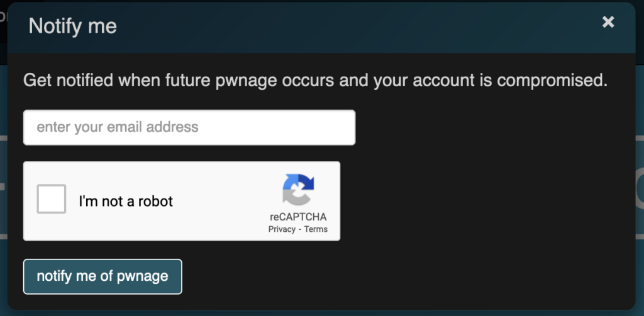This screenshot has width=644, height=316.
Task: Close the Notify me dialog
Action: click(x=608, y=22)
